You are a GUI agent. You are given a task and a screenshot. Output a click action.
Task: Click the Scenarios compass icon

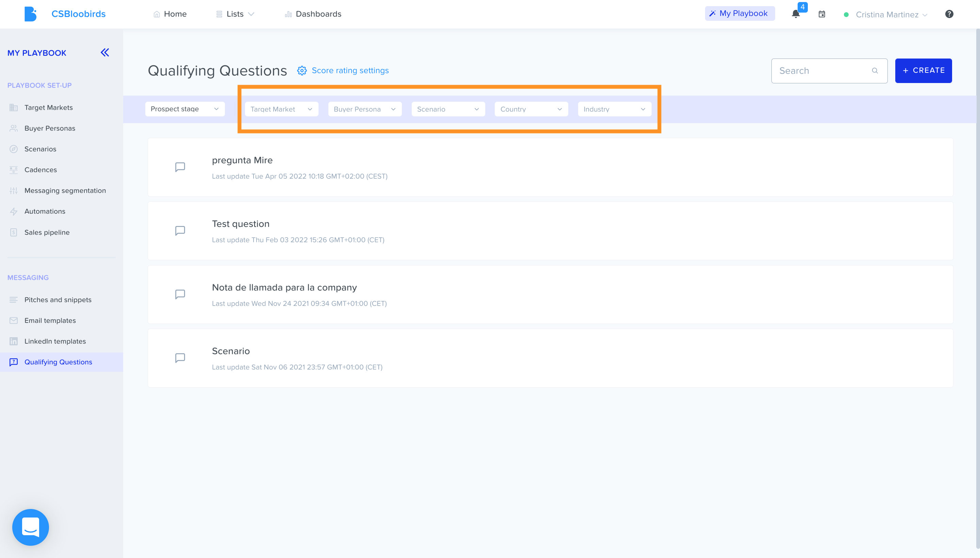(14, 149)
